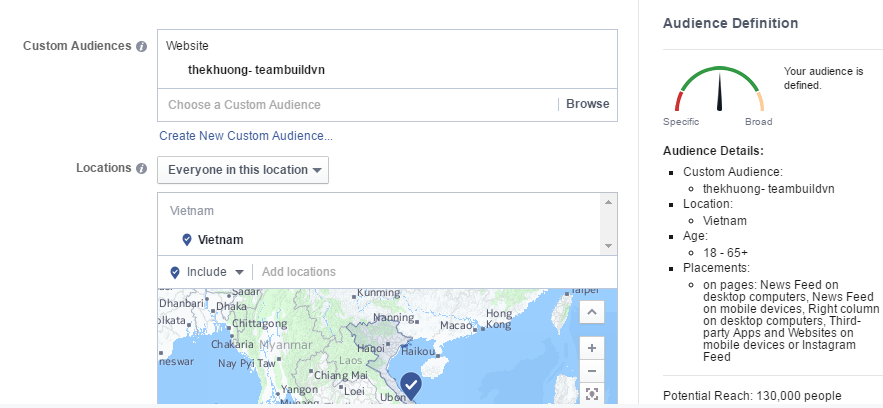Click Browse for custom audiences
883x408 pixels.
(587, 105)
